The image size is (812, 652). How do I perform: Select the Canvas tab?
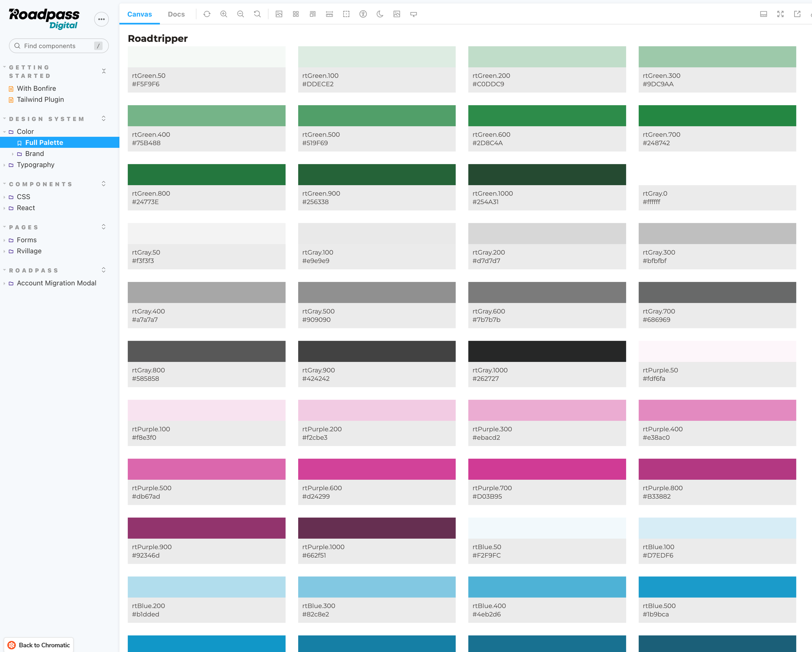(x=139, y=14)
